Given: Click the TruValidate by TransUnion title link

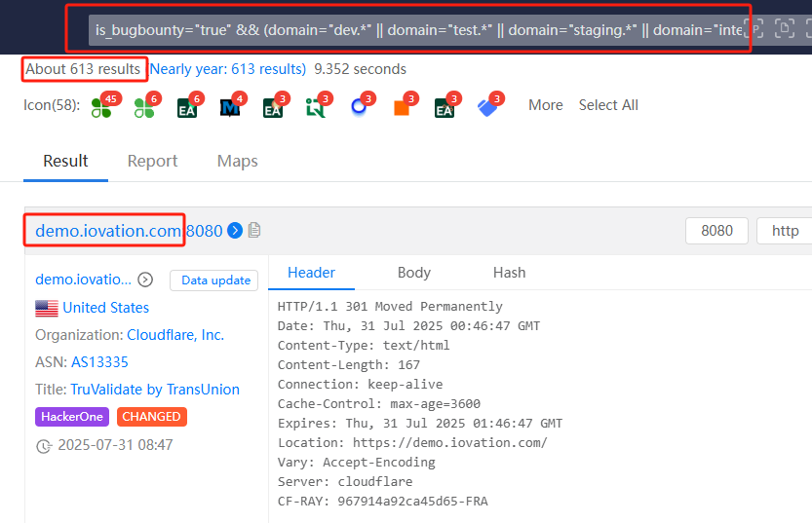Looking at the screenshot, I should pos(155,390).
